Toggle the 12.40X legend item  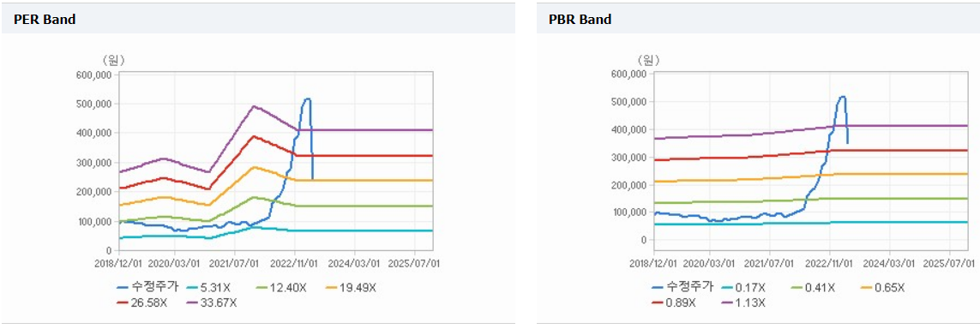point(280,288)
